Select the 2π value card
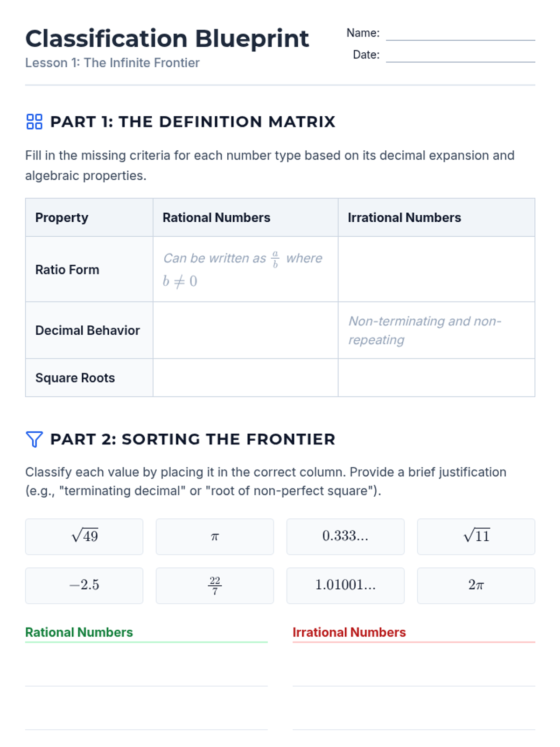Viewport: 560px width, 747px height. tap(476, 585)
